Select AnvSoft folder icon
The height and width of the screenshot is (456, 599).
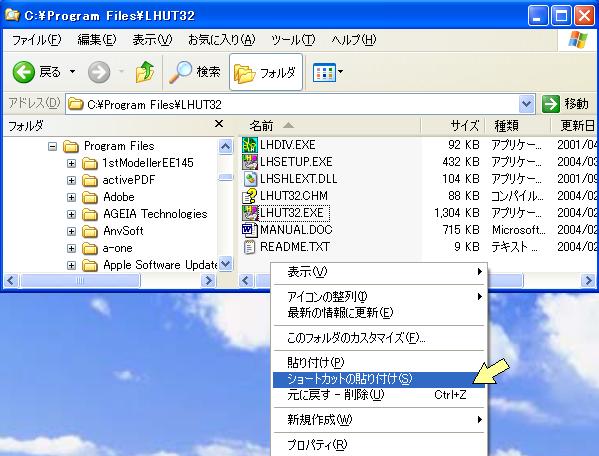(90, 231)
